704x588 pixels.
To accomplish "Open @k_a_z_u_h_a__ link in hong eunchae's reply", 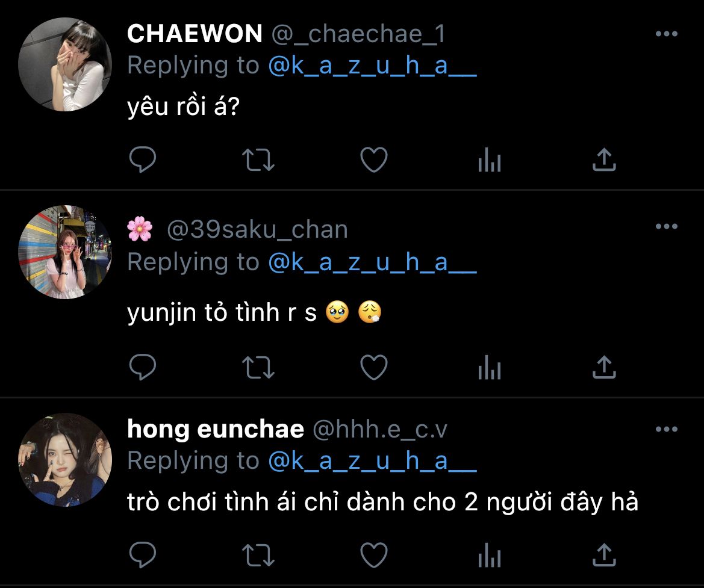I will coord(372,461).
